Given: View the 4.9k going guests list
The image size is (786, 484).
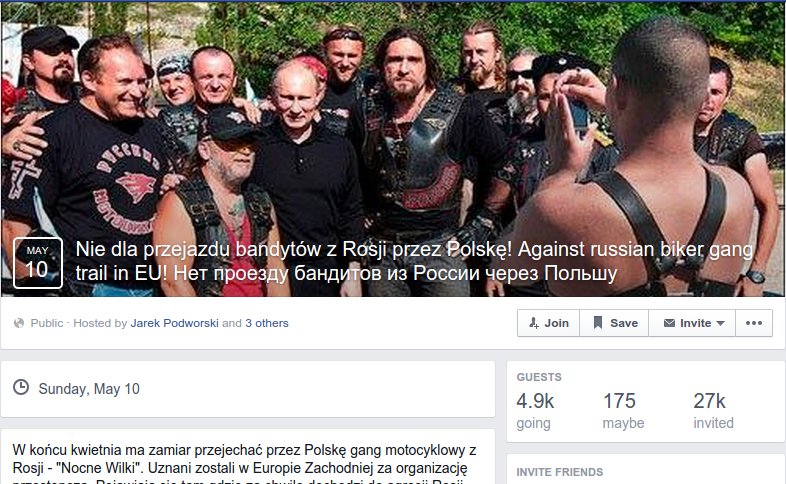Looking at the screenshot, I should pos(535,411).
